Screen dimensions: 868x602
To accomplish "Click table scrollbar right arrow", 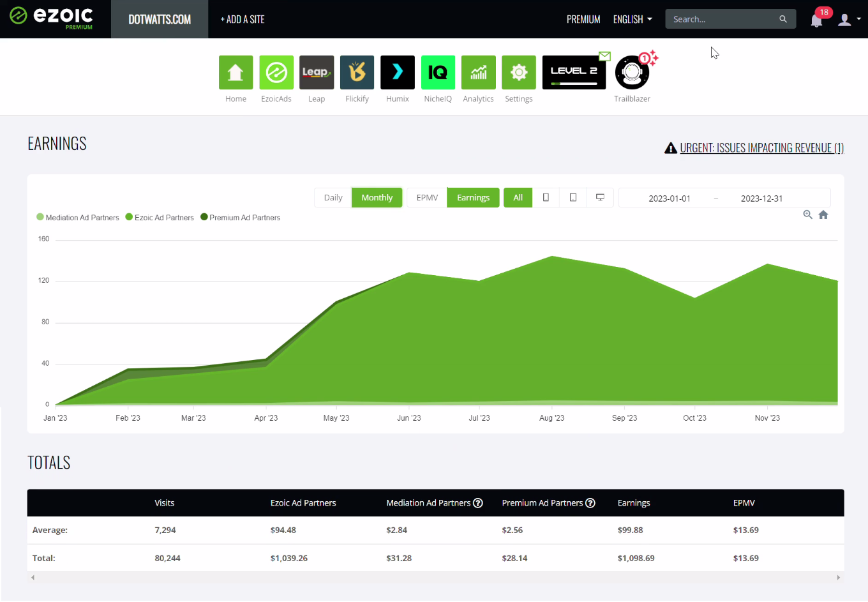I will coord(839,577).
